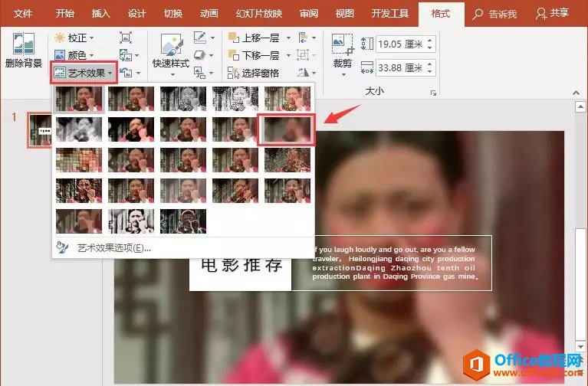Select the Photocopy black-white effect in last row
This screenshot has height=386, width=588.
[131, 221]
